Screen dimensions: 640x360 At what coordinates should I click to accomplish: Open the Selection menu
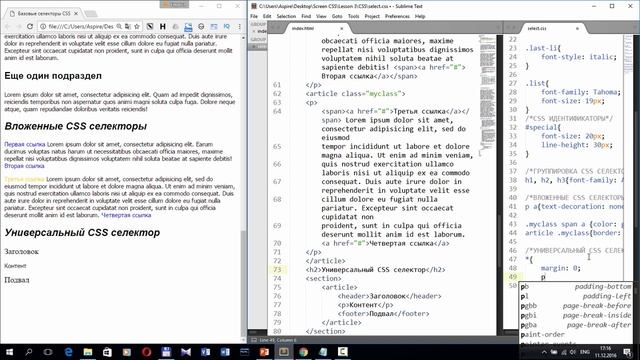[286, 16]
